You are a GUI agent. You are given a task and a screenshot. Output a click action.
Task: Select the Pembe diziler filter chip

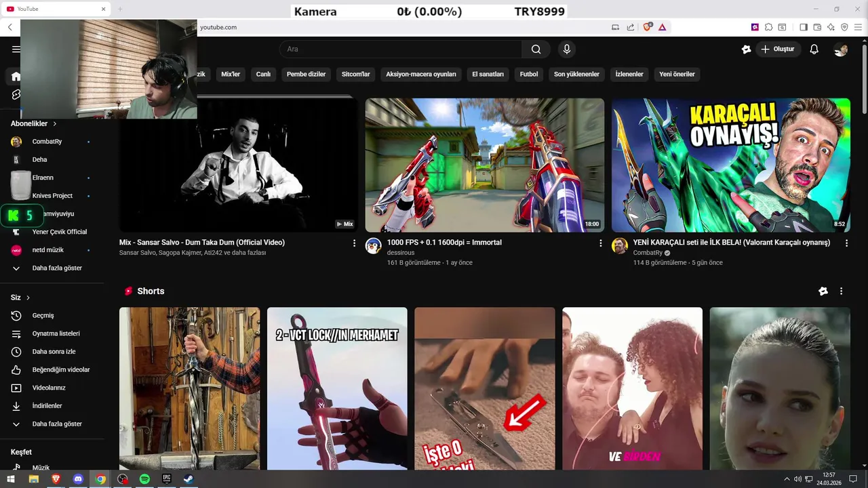pos(306,74)
